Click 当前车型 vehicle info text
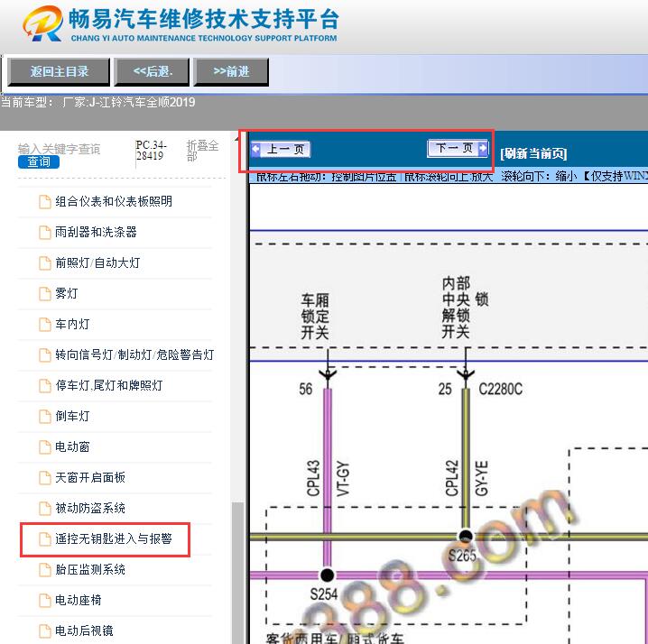 [x=98, y=102]
